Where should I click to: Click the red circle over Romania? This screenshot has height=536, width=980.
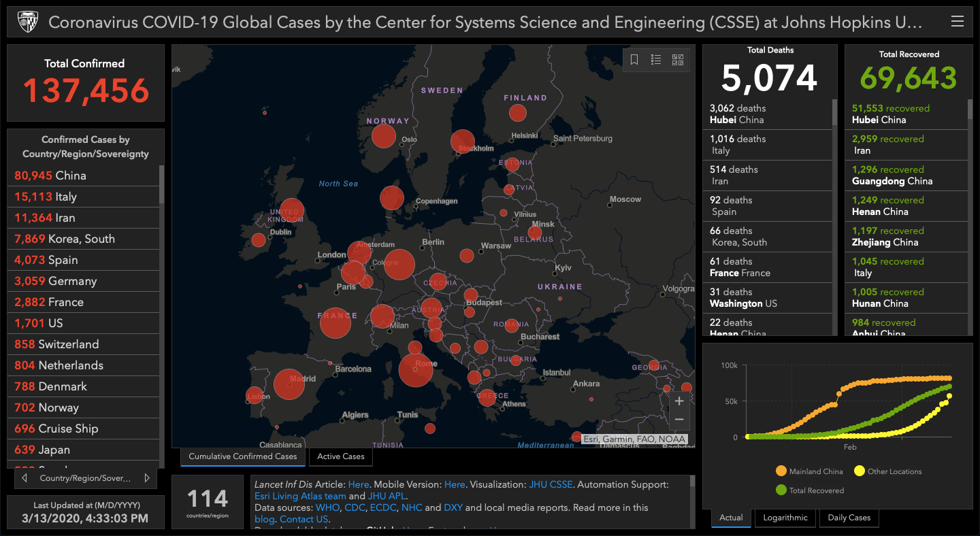(512, 326)
